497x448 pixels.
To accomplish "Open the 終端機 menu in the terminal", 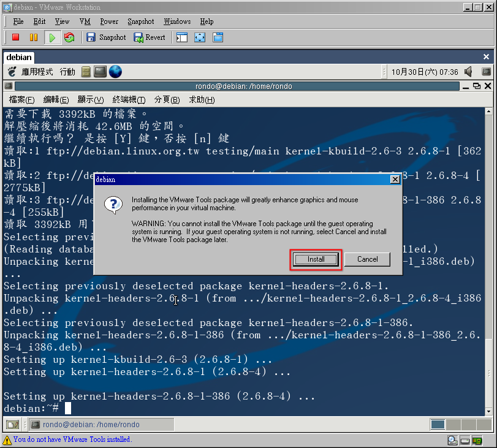I will click(x=129, y=100).
